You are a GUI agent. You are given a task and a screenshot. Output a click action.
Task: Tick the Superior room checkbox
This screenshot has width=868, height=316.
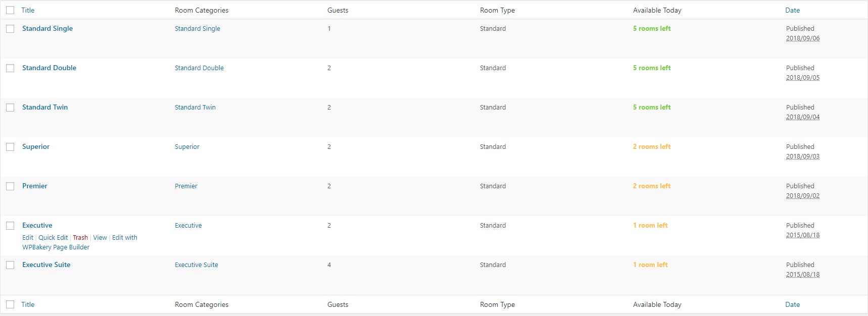tap(10, 147)
